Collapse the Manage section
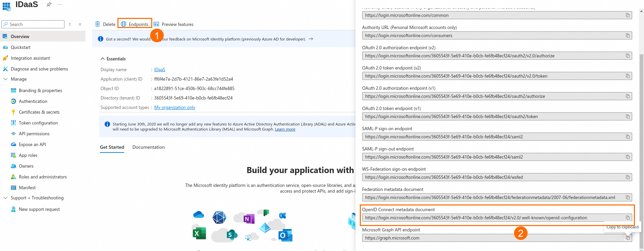The height and width of the screenshot is (251, 644). [5, 79]
